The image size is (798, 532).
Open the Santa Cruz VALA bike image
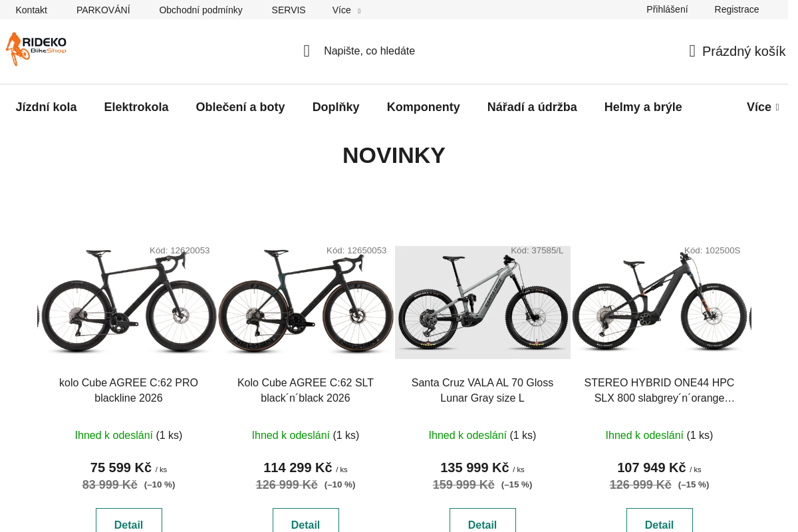483,303
